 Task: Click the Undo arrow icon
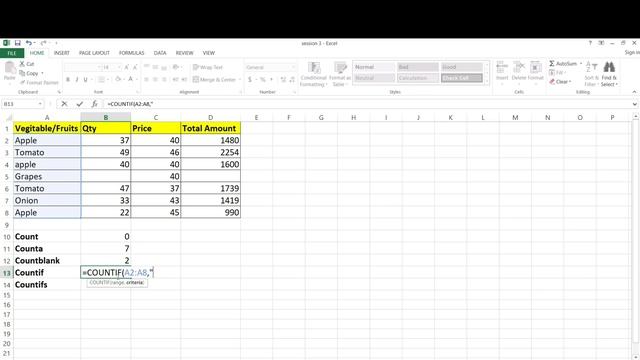click(28, 43)
